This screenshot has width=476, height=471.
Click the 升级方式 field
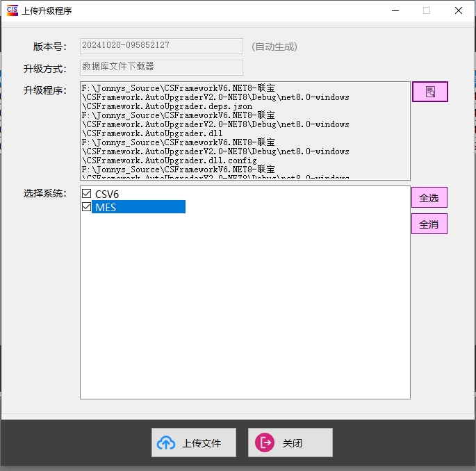(x=161, y=67)
